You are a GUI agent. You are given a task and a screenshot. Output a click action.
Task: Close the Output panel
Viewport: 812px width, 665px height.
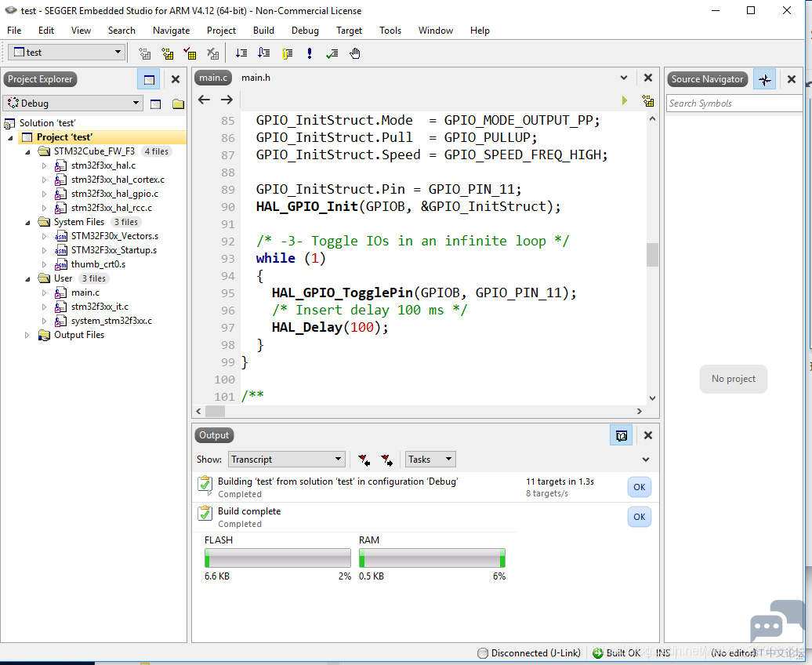pyautogui.click(x=648, y=435)
